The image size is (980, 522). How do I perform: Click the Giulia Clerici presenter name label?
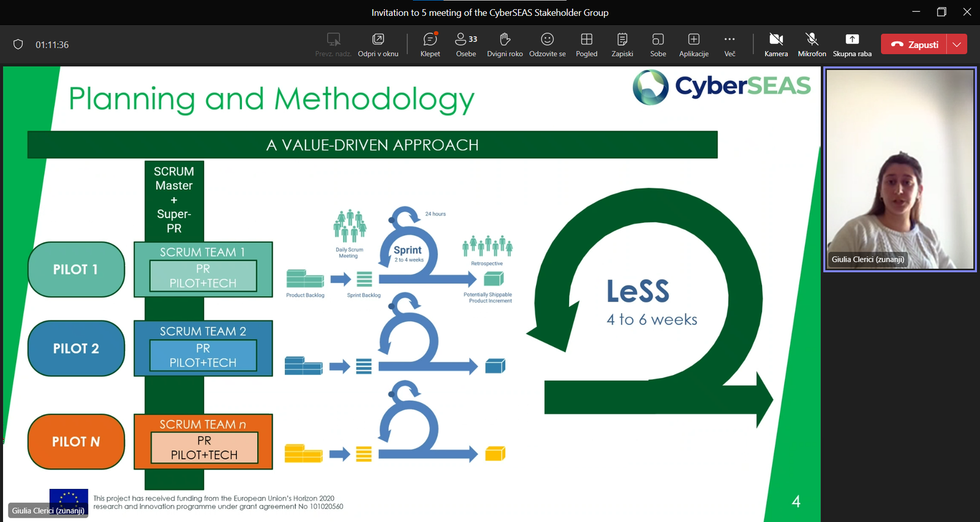pos(48,510)
